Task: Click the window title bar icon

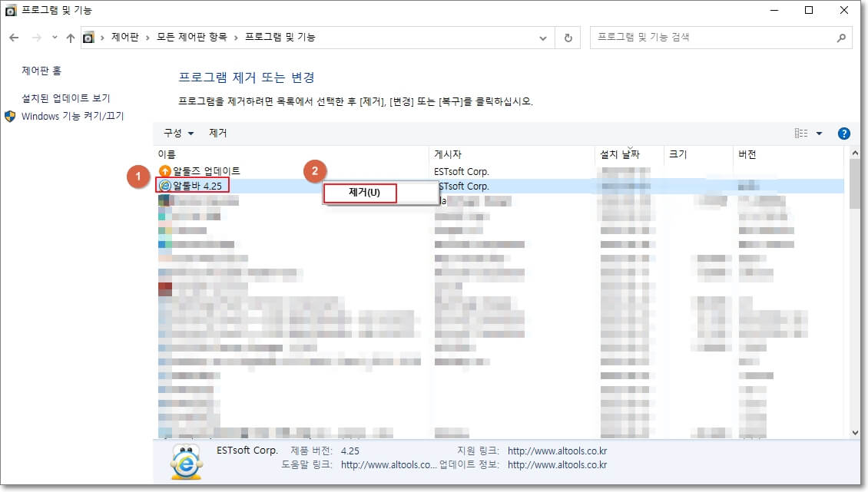Action: pyautogui.click(x=11, y=11)
